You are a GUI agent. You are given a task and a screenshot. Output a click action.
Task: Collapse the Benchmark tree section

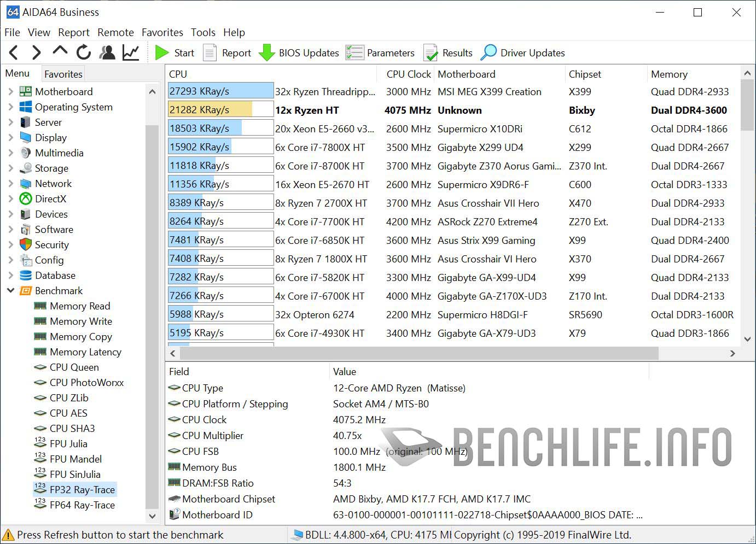click(10, 290)
